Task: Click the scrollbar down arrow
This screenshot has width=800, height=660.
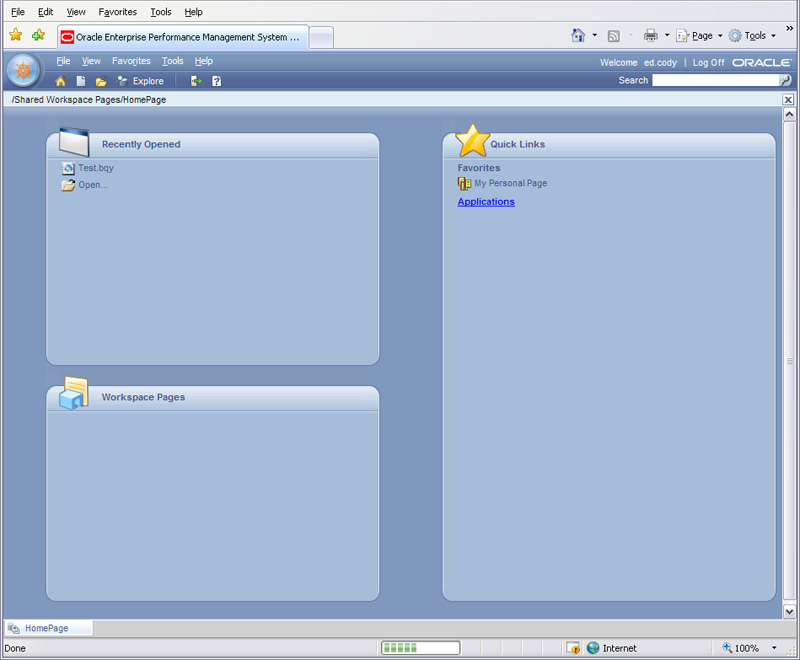Action: coord(789,611)
